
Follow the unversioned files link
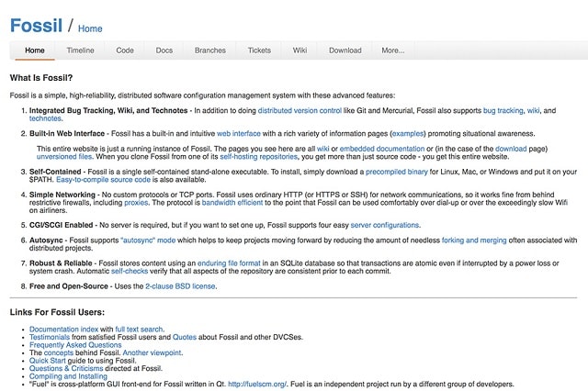(x=64, y=157)
